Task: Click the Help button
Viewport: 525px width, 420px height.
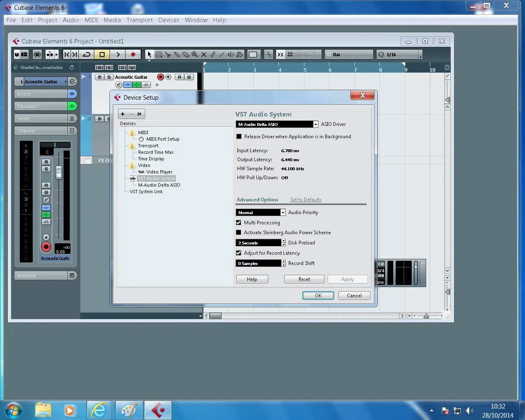Action: pos(252,279)
